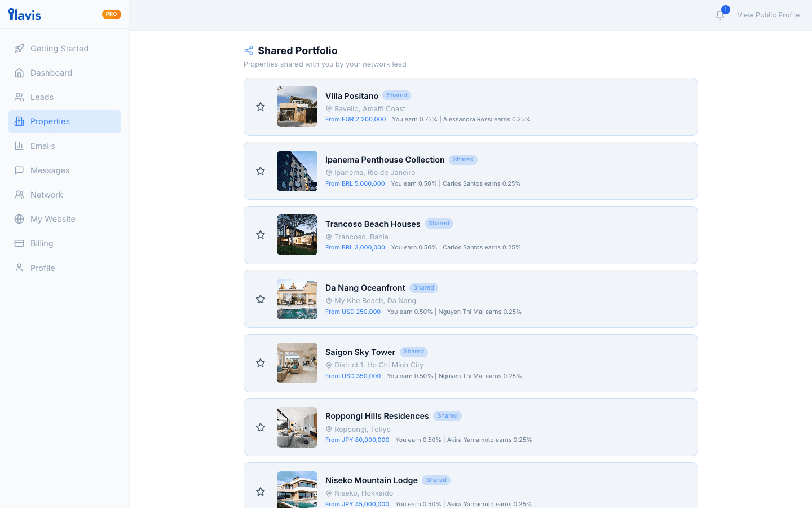This screenshot has height=508, width=812.
Task: Open the Network section
Action: [46, 194]
